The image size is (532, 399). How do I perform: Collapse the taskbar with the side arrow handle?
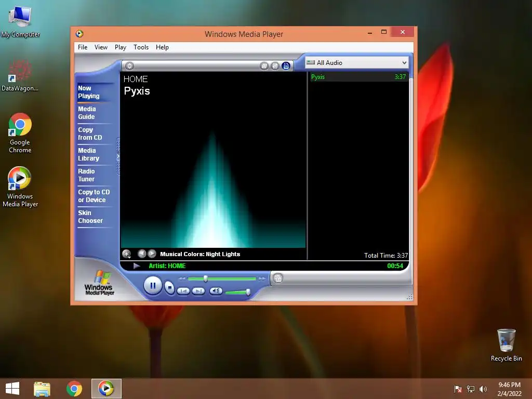pos(118,156)
